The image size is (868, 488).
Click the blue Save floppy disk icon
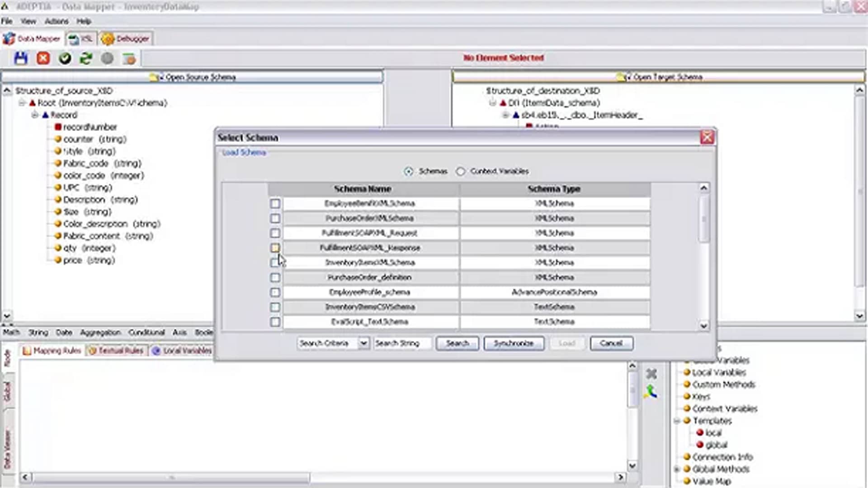tap(21, 58)
